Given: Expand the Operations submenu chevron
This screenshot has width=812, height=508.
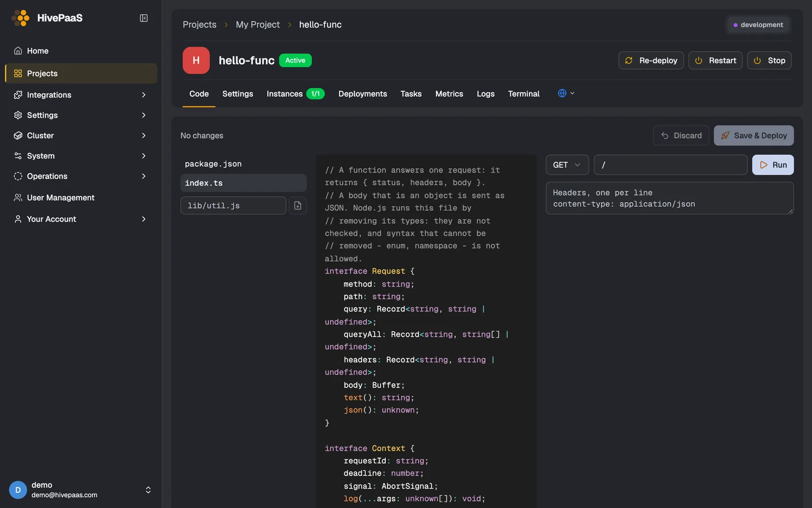Looking at the screenshot, I should pos(144,176).
